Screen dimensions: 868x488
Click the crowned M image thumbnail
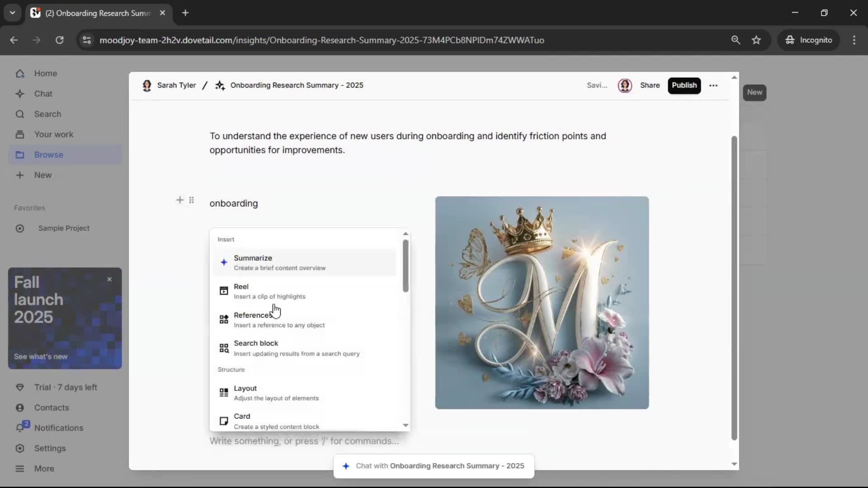[x=542, y=303]
